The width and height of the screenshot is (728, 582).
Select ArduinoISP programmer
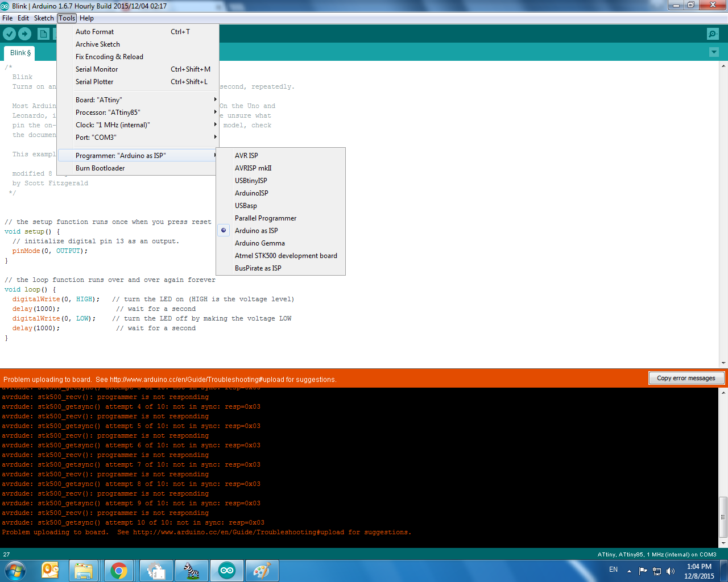pyautogui.click(x=280, y=193)
